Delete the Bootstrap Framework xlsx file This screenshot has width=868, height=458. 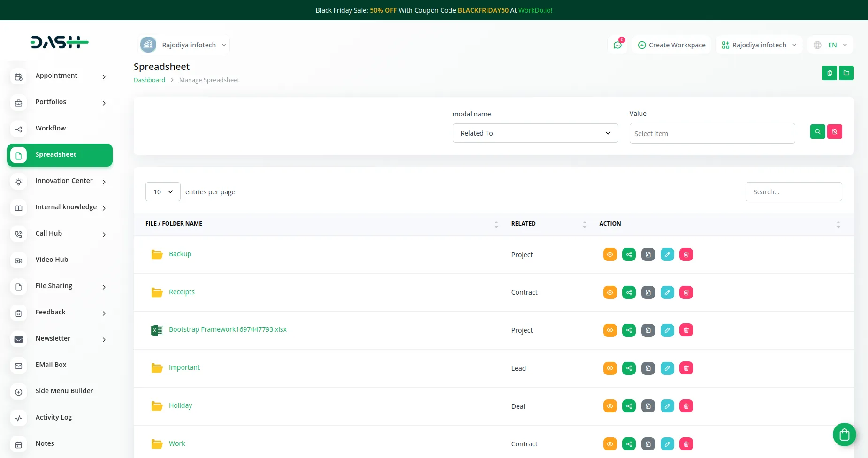[686, 330]
